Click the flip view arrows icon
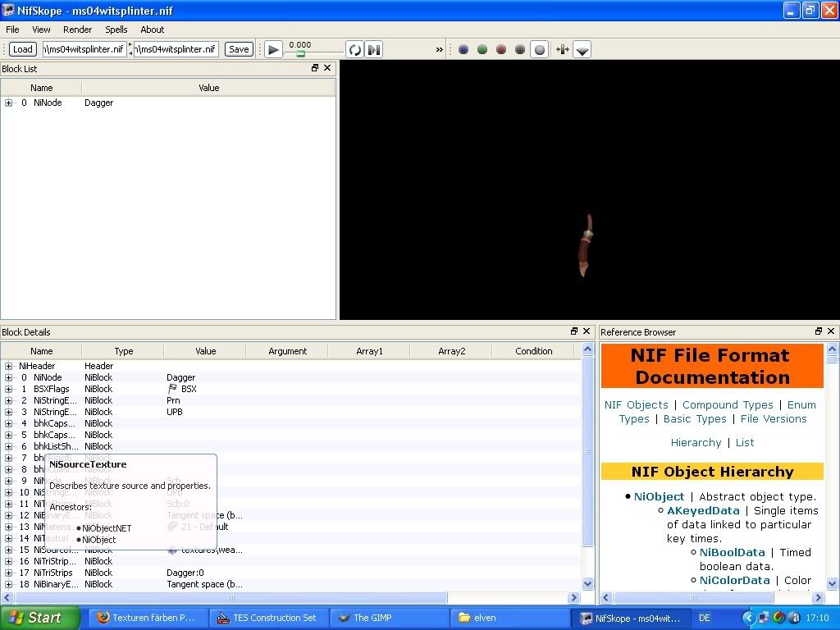This screenshot has width=840, height=630. click(562, 49)
